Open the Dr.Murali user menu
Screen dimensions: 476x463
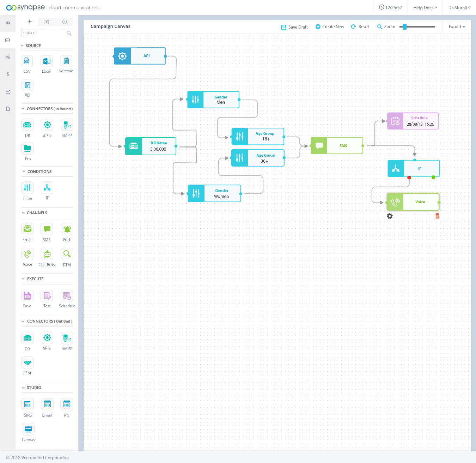coord(459,8)
